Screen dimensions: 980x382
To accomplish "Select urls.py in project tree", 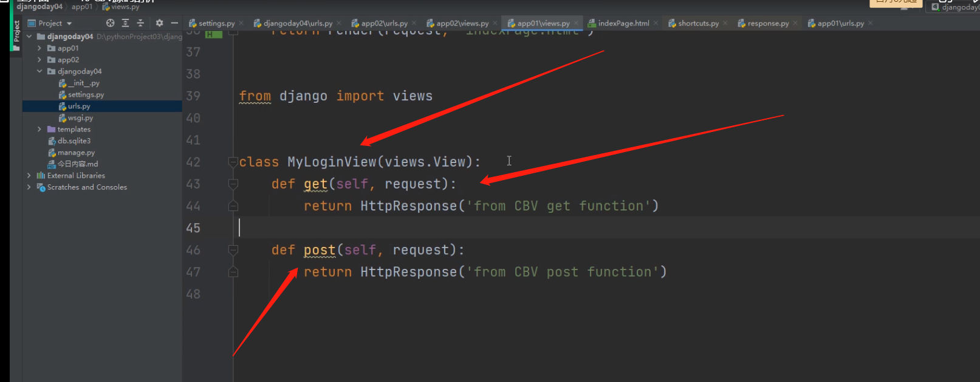I will point(74,106).
